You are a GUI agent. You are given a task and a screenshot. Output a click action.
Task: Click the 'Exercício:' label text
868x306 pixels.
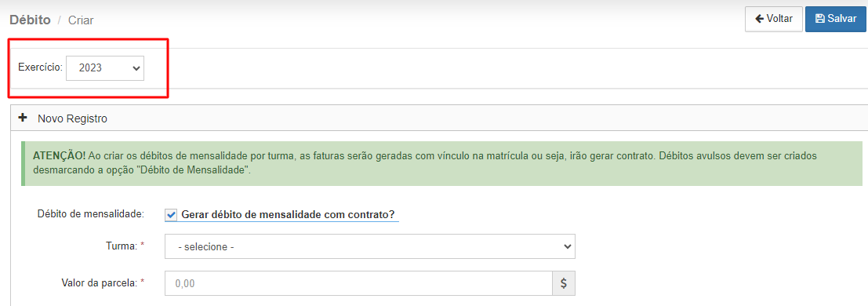pyautogui.click(x=40, y=67)
